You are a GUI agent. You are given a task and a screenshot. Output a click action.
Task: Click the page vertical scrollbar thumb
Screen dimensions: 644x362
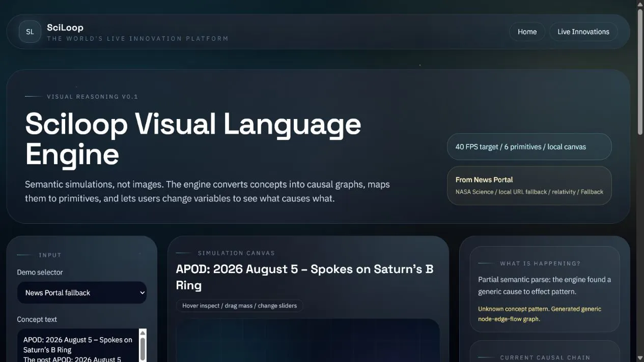point(640,71)
